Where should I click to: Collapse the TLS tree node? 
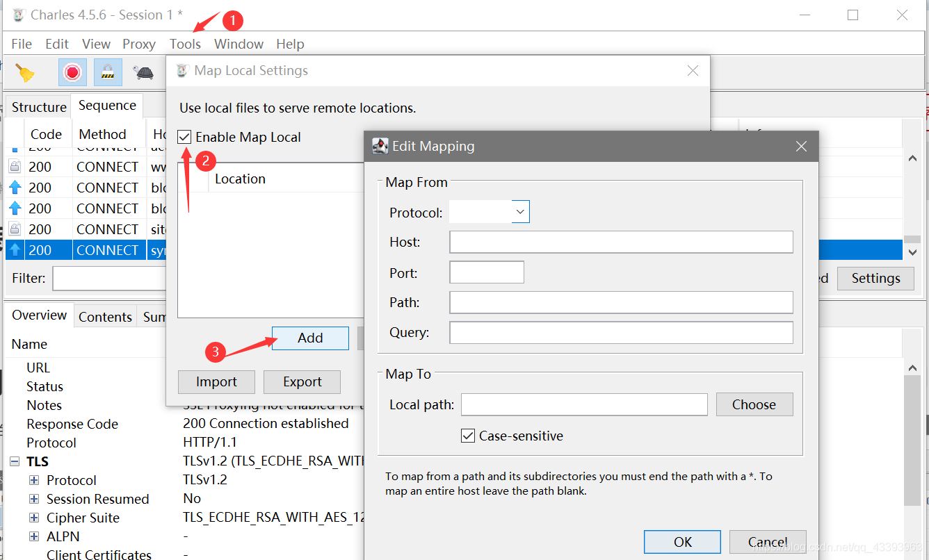(15, 461)
